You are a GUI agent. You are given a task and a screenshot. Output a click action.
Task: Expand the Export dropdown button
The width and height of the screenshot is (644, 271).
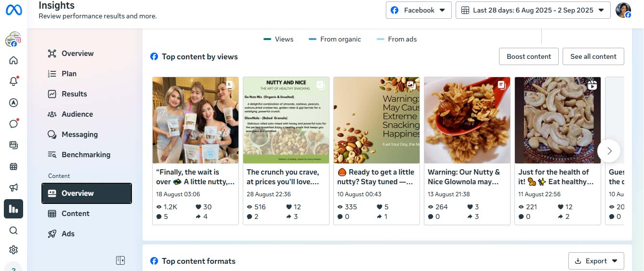pos(596,261)
